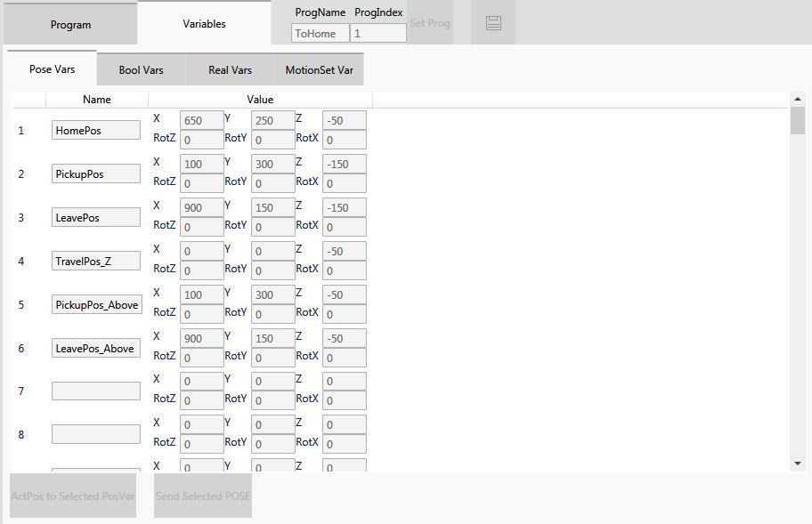Select the HomePos name field

click(x=96, y=130)
